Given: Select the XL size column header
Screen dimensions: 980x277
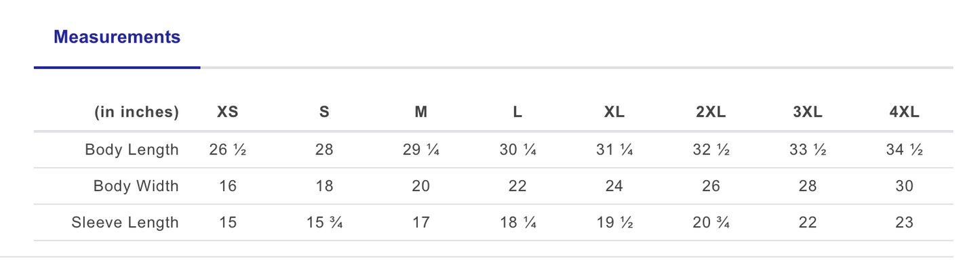Looking at the screenshot, I should click(x=614, y=112).
